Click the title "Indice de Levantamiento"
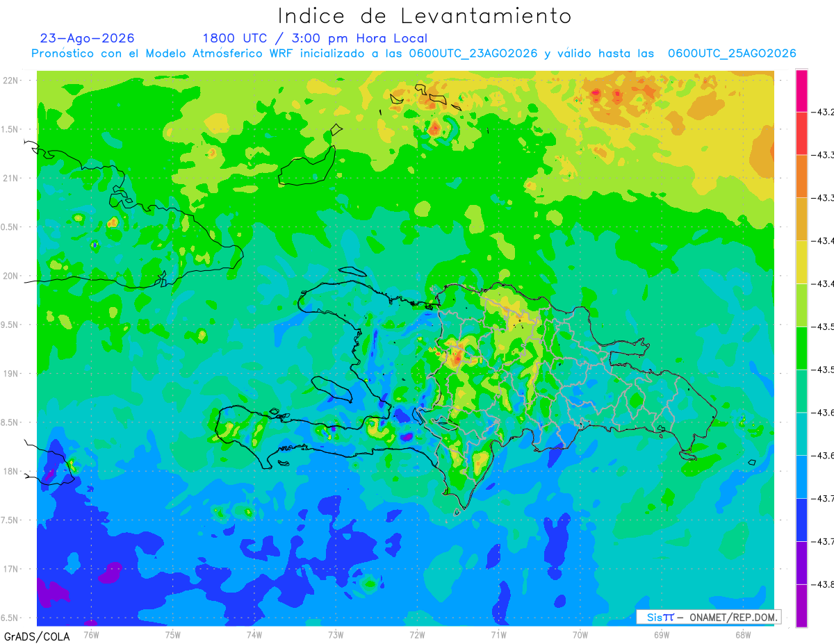Viewport: 834px width, 644px height. [x=425, y=16]
